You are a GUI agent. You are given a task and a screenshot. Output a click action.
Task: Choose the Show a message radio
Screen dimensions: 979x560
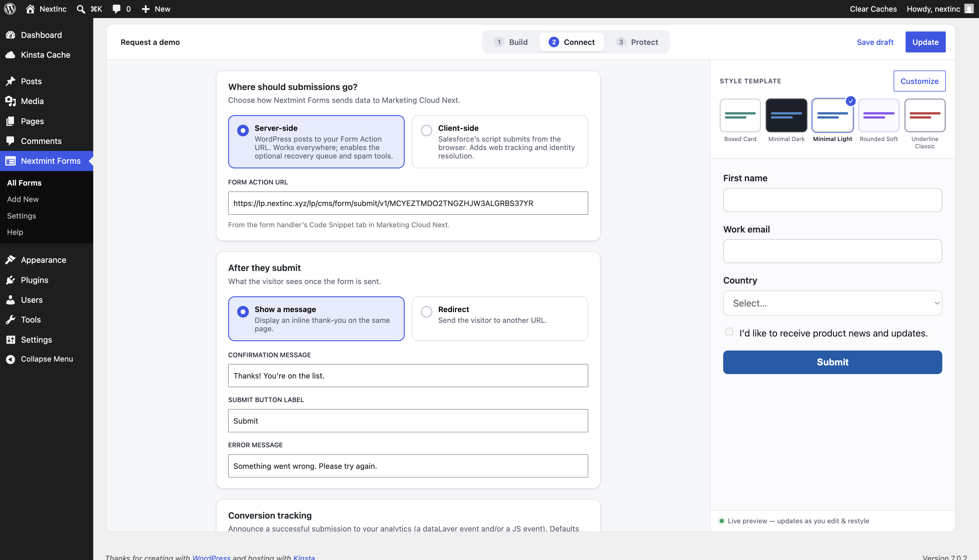243,311
